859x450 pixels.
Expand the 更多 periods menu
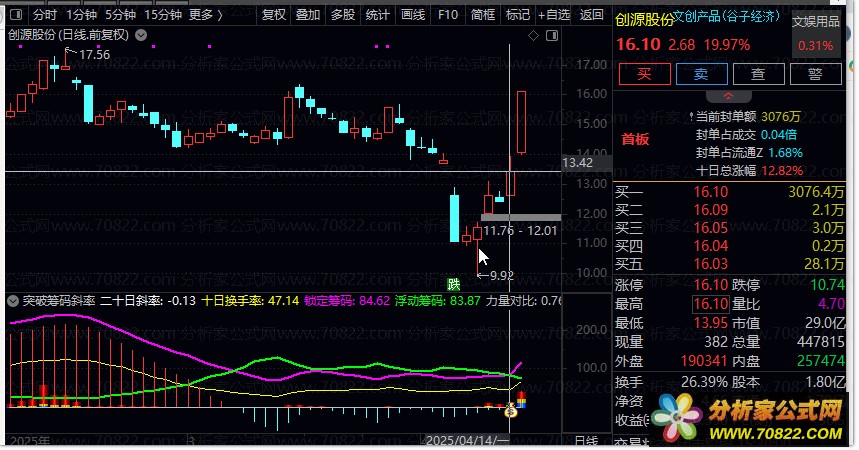[x=205, y=15]
